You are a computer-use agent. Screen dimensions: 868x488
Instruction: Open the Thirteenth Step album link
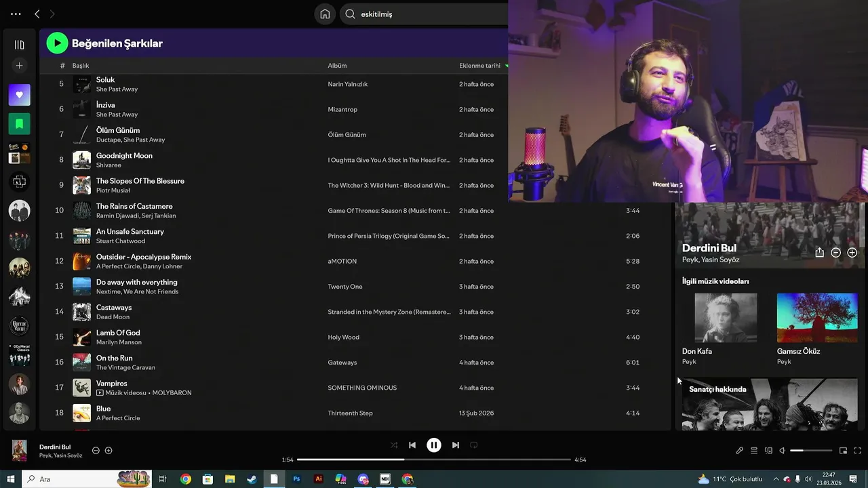350,413
